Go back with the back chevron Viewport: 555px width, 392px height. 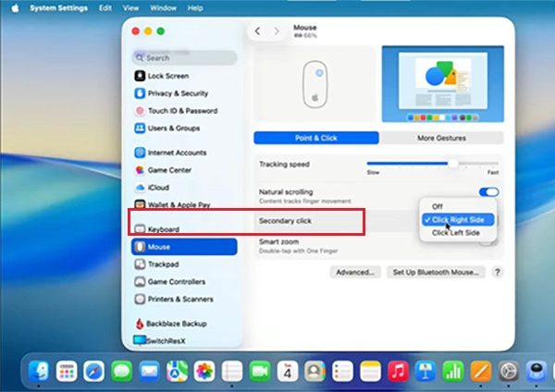(x=258, y=31)
